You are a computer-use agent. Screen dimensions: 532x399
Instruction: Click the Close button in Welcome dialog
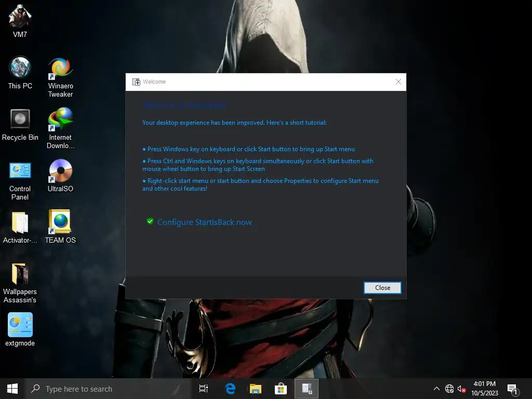point(382,288)
